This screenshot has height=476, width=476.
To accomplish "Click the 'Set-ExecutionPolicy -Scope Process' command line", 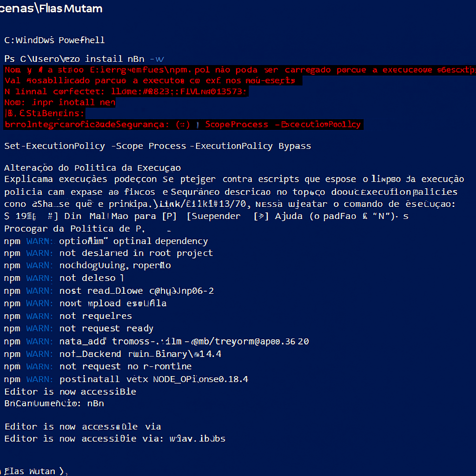I will pos(158,146).
